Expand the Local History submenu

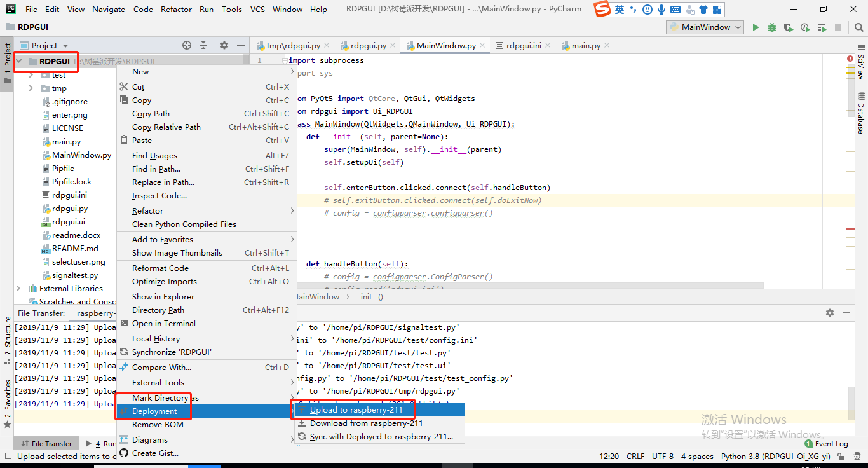[x=207, y=339]
